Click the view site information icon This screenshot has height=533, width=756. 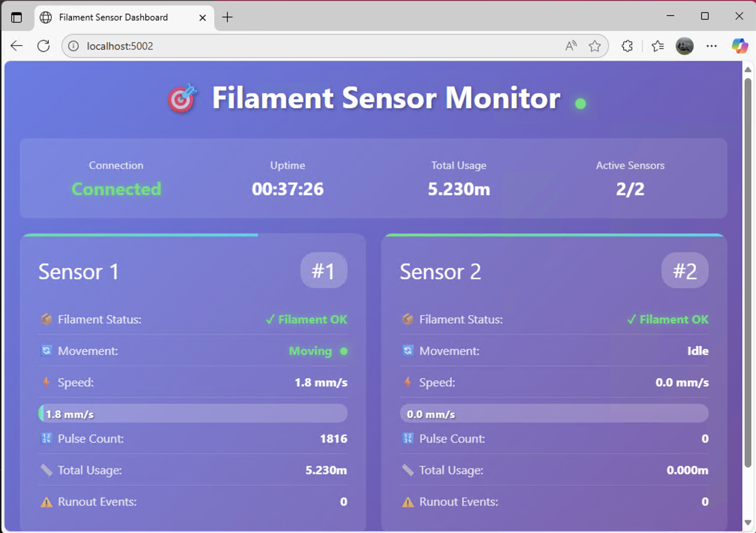tap(73, 46)
